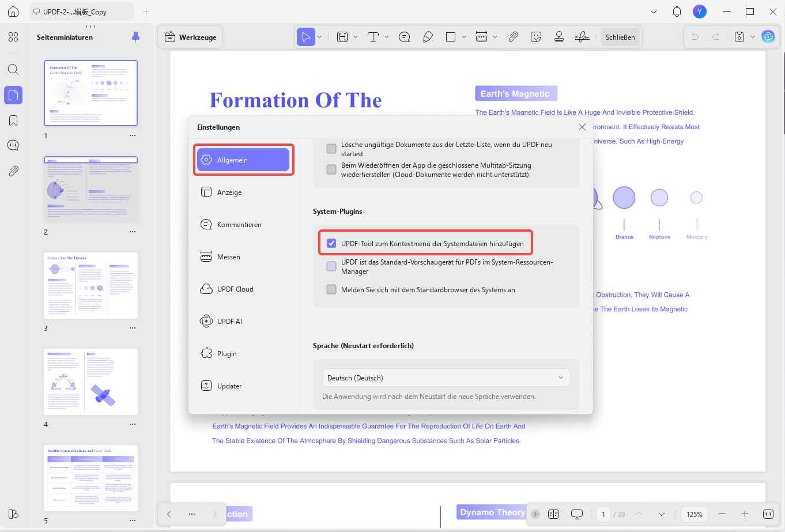Switch to the Kommentieren settings tab
The image size is (785, 532).
(x=243, y=224)
